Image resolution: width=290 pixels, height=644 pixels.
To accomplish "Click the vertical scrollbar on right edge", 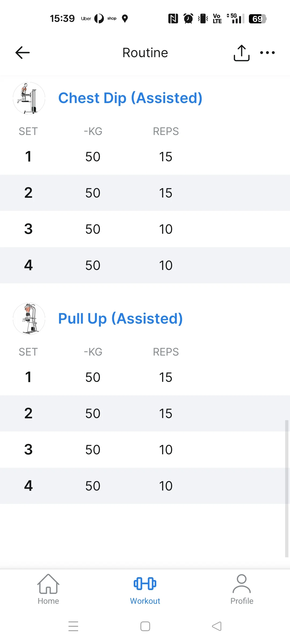I will (287, 489).
